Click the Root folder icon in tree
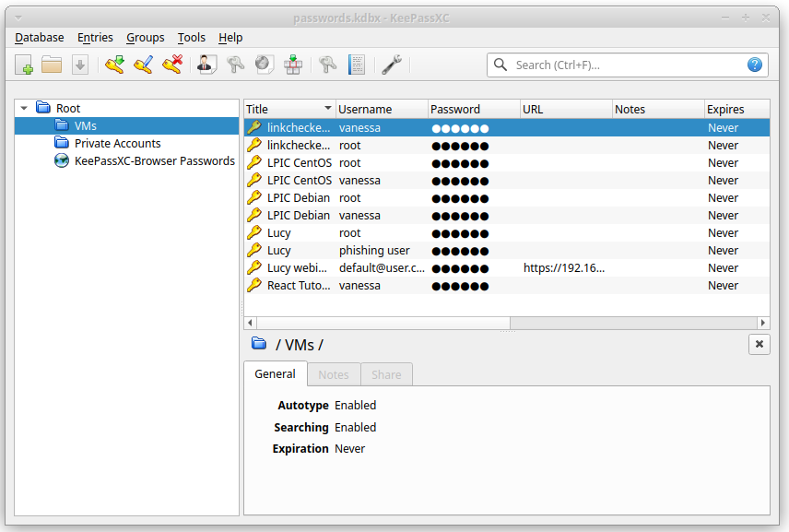Image resolution: width=789 pixels, height=532 pixels. pyautogui.click(x=43, y=108)
